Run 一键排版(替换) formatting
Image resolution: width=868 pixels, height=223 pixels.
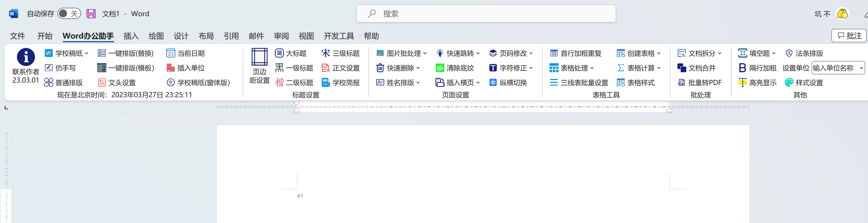pyautogui.click(x=125, y=53)
